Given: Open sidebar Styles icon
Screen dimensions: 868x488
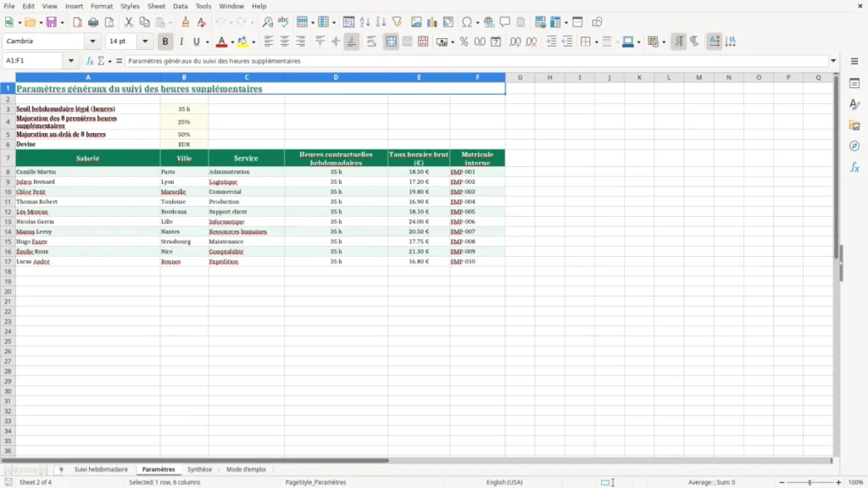Looking at the screenshot, I should (854, 104).
